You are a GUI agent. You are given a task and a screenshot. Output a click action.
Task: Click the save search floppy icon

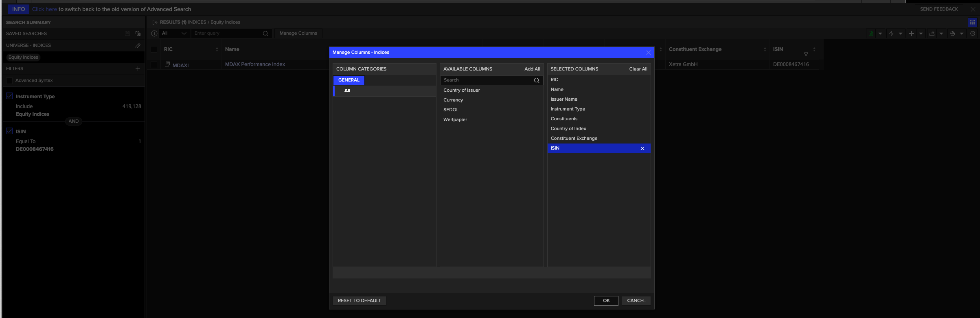click(127, 33)
